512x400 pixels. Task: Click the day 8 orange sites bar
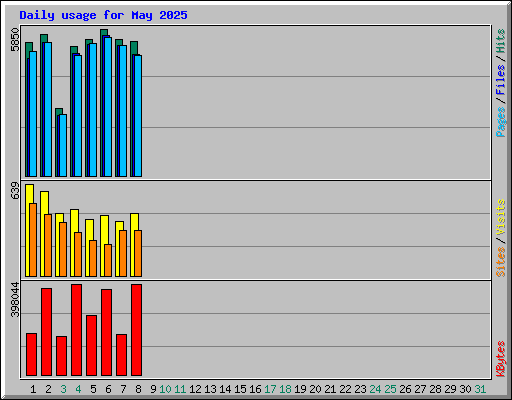(138, 253)
